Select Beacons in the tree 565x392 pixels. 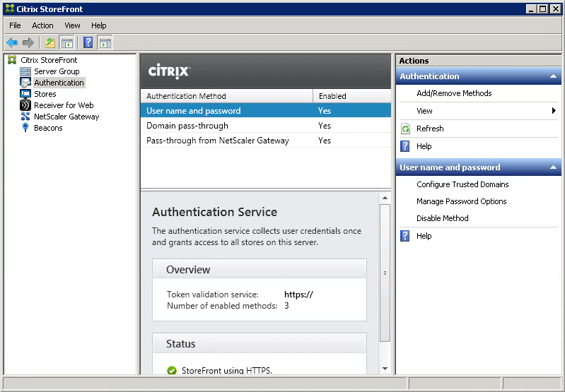click(48, 128)
